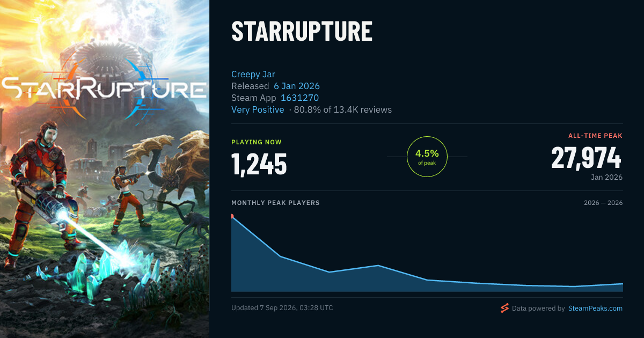Screen dimensions: 644x338
Task: Click the Monthly Peak Players label
Action: pos(275,203)
